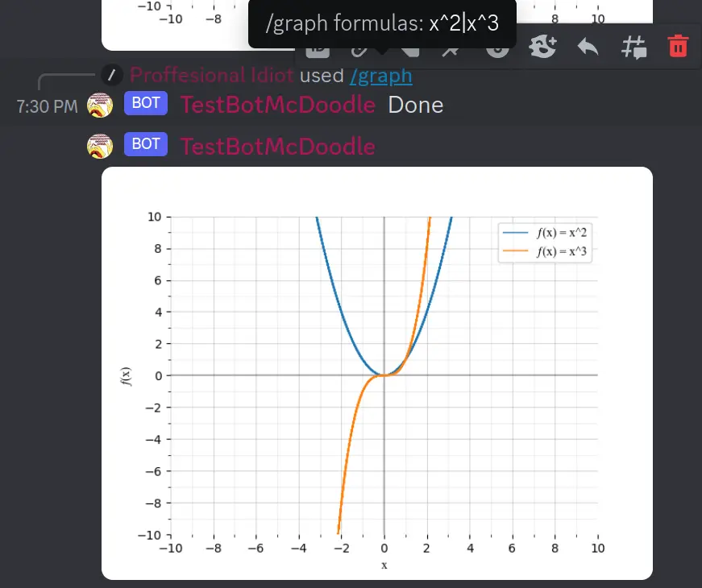
Task: Click the 7:30 PM timestamp
Action: pyautogui.click(x=47, y=106)
